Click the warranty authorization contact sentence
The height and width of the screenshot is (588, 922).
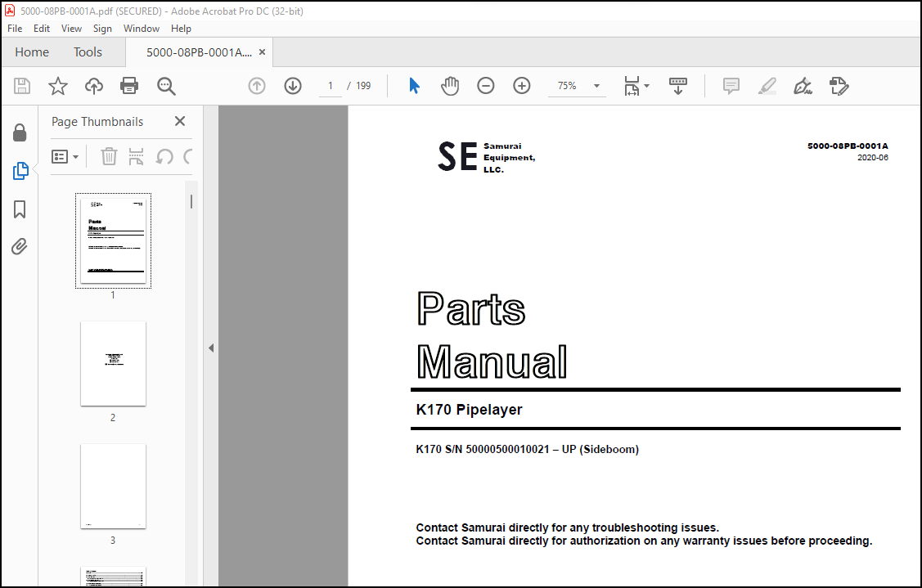[644, 541]
